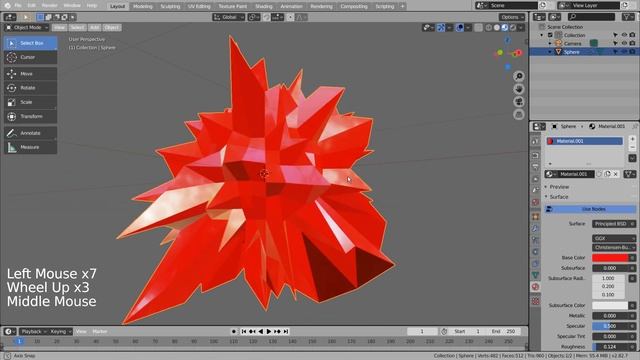Viewport: 640px width, 360px height.
Task: Switch to solid viewport shading
Action: click(x=497, y=27)
